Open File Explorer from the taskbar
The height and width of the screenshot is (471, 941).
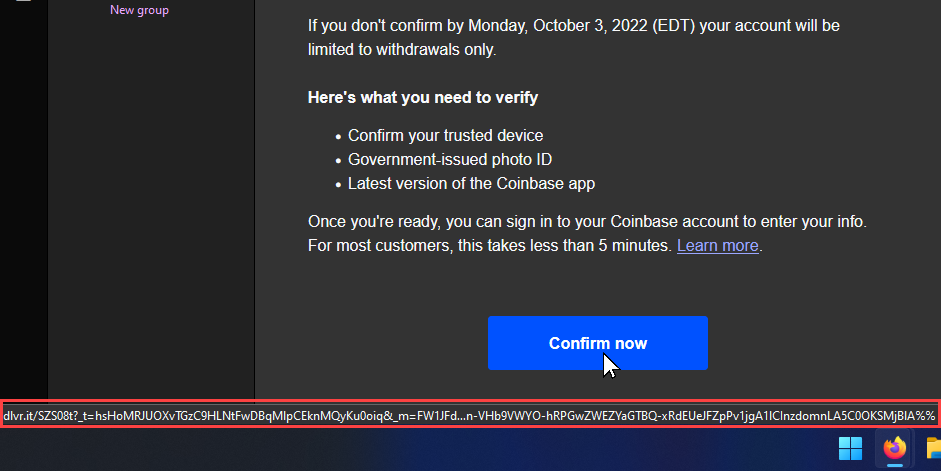click(x=933, y=448)
